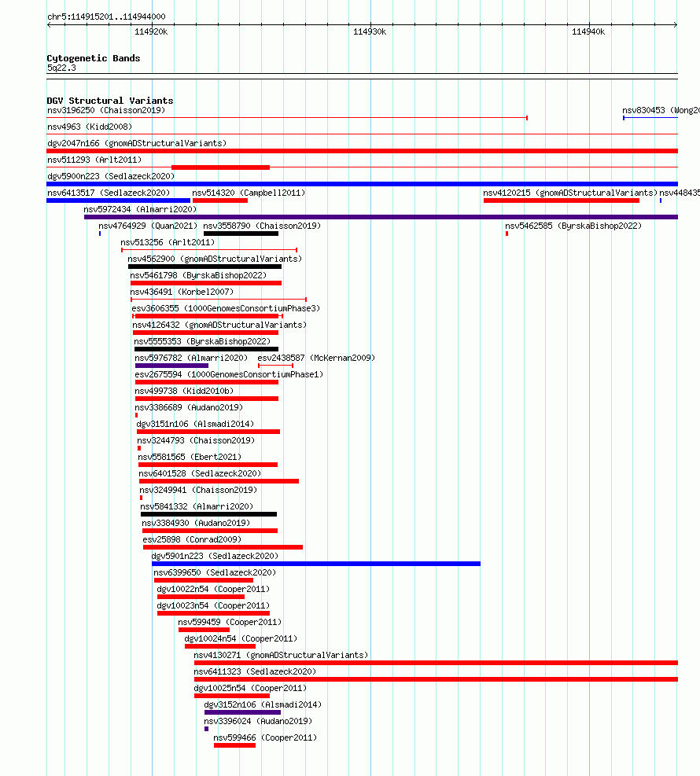Viewport: 700px width, 776px height.
Task: Select the dgv5900n223 (Sedlazeck2020) blue bar
Action: click(362, 184)
